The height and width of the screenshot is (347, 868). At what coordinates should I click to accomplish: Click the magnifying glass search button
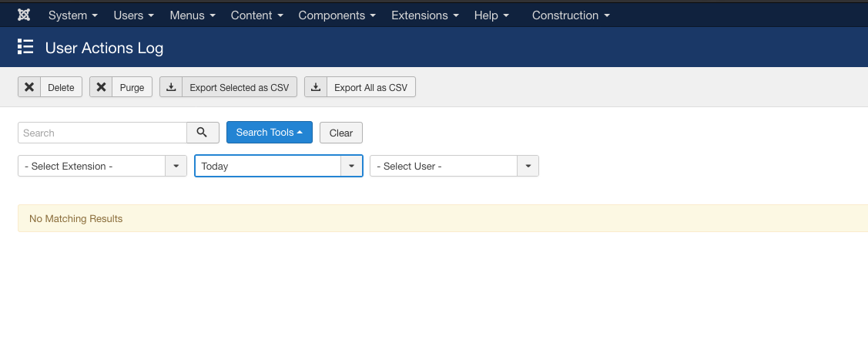pyautogui.click(x=203, y=133)
